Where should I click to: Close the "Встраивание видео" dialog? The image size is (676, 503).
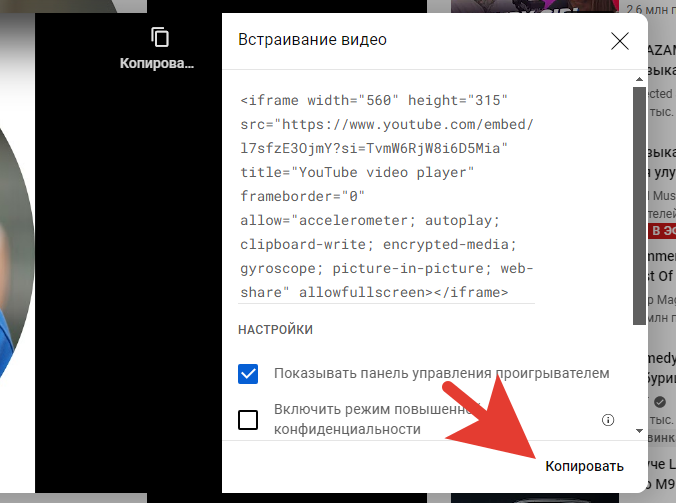tap(619, 41)
